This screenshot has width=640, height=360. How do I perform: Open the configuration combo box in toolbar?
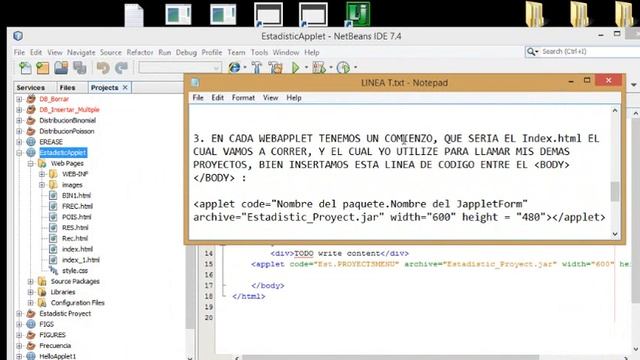click(x=180, y=67)
